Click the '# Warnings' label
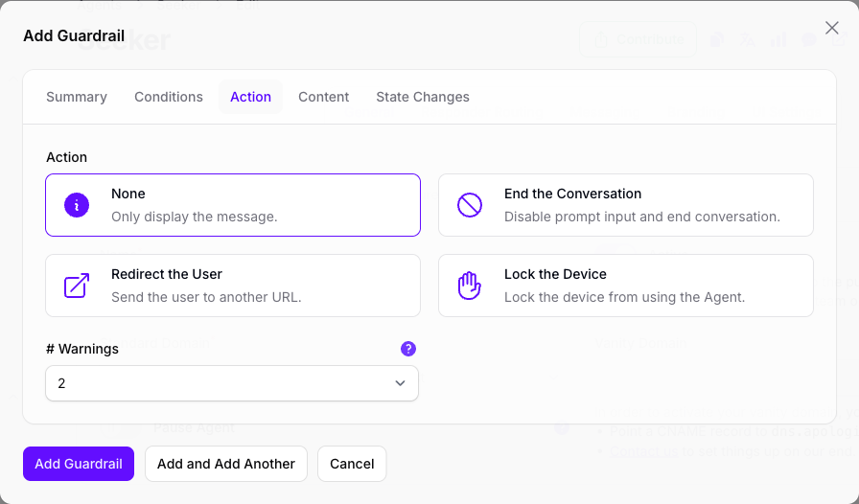859x504 pixels. click(82, 349)
